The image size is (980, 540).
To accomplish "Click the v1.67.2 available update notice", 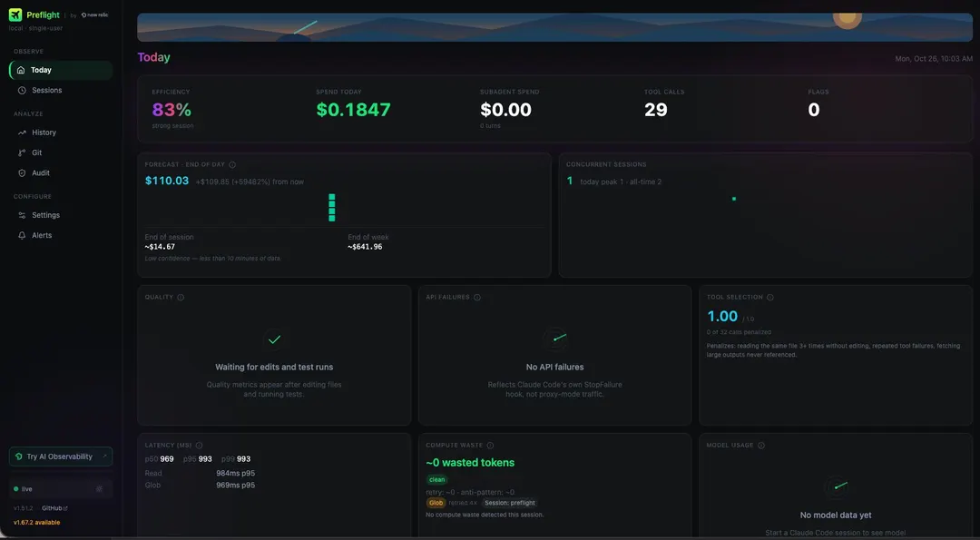I will 37,523.
